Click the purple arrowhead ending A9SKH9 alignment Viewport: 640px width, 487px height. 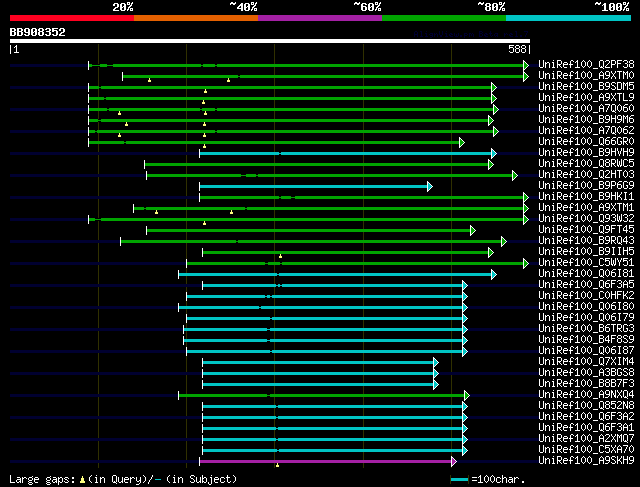[453, 462]
